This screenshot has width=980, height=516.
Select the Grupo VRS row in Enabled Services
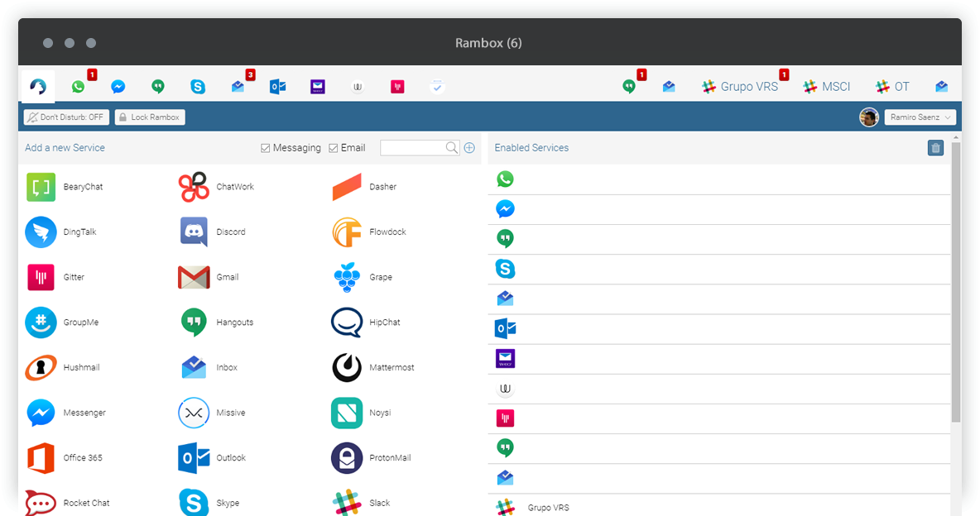click(x=718, y=506)
